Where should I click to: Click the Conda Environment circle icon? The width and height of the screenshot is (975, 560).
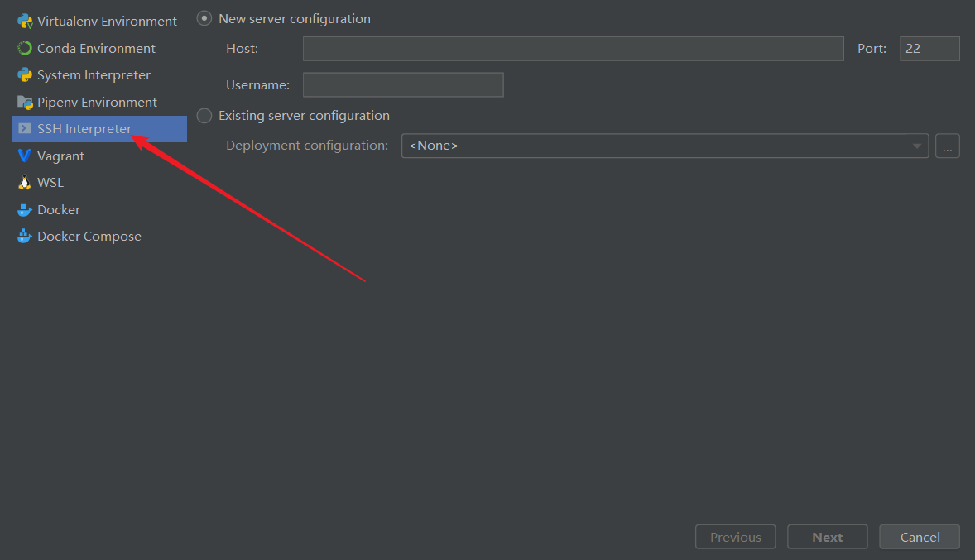(x=24, y=48)
